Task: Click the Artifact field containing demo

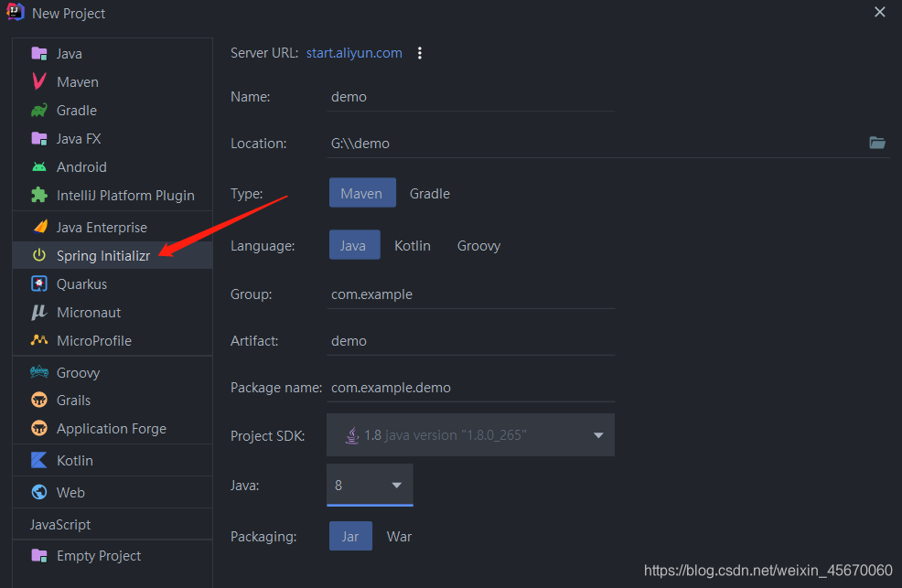Action: click(x=470, y=341)
